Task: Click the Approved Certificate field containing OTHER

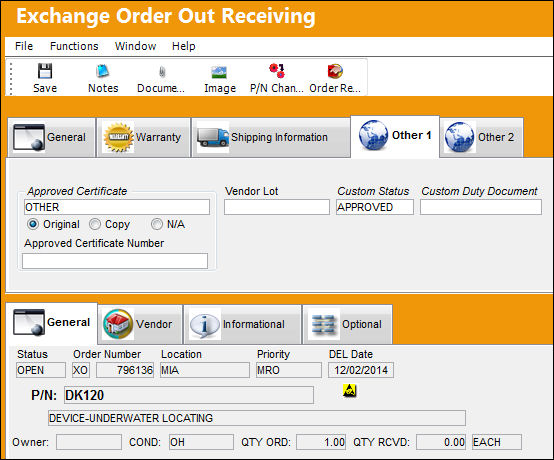Action: 117,207
